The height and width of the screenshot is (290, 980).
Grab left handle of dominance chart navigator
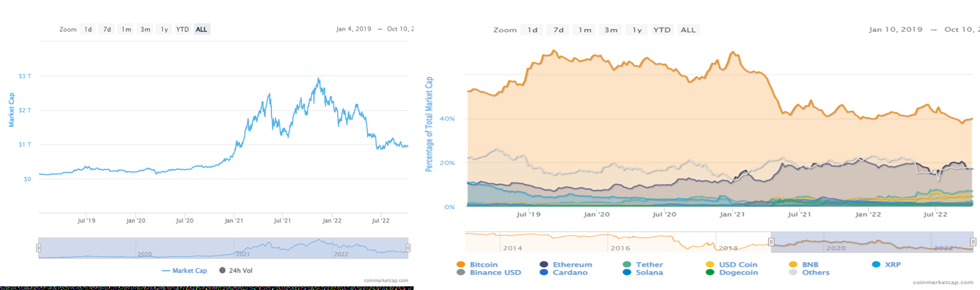(771, 242)
